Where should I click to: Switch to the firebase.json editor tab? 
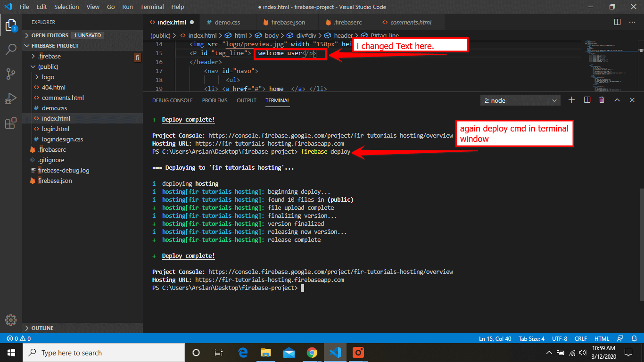point(288,22)
